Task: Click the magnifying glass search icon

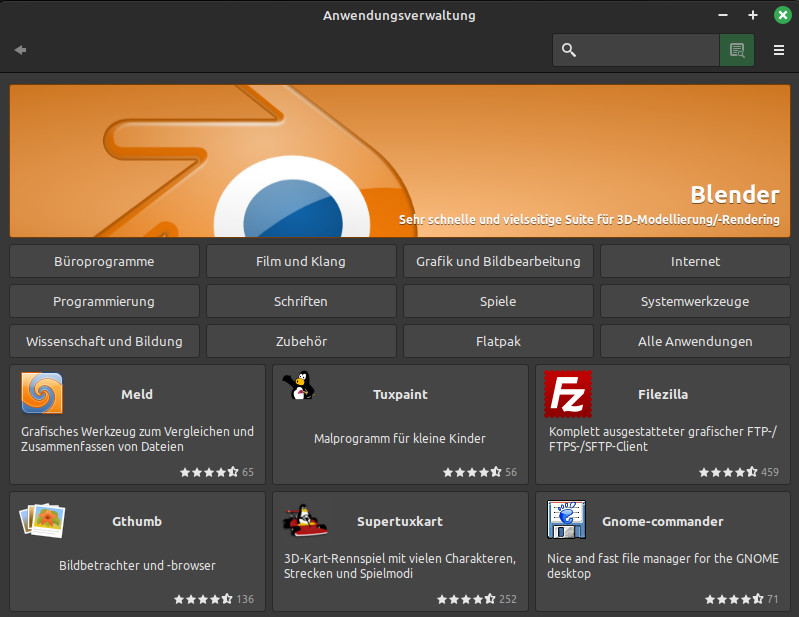Action: pos(569,50)
